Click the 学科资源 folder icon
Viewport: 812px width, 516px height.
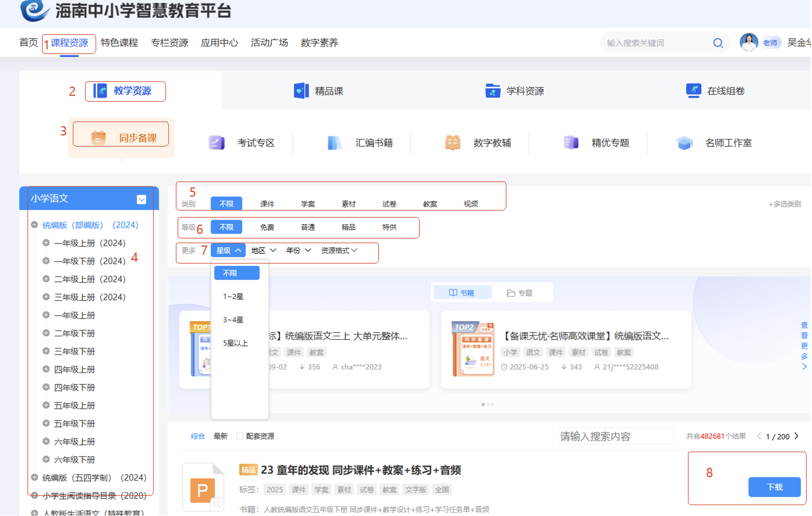(492, 91)
